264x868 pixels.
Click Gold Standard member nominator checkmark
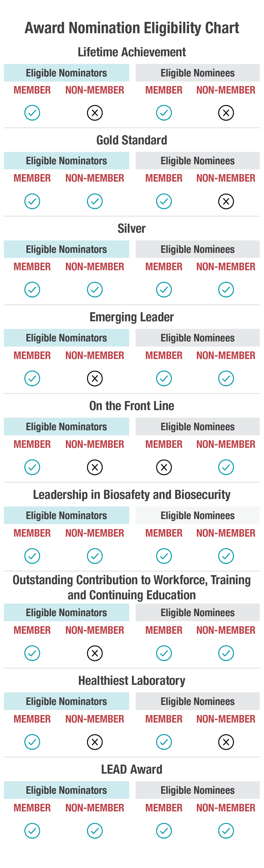(32, 202)
